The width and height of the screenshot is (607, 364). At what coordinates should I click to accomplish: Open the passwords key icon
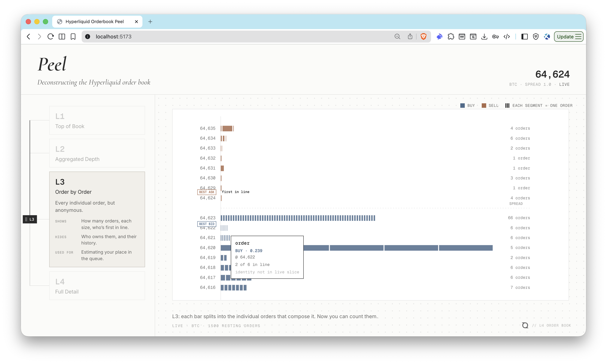(496, 37)
